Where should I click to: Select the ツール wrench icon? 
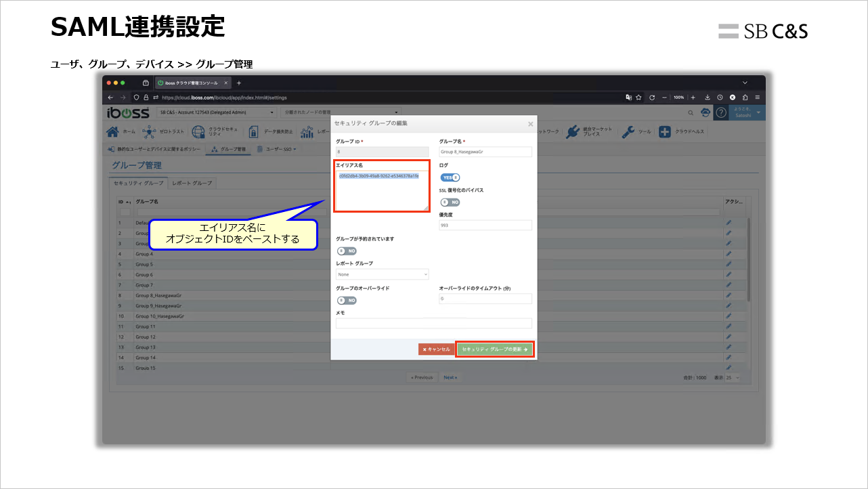(628, 131)
